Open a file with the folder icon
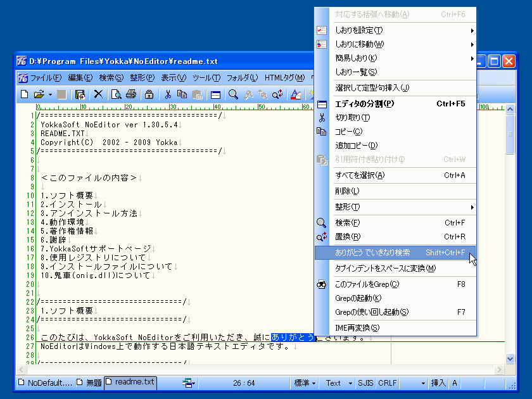 coord(39,94)
